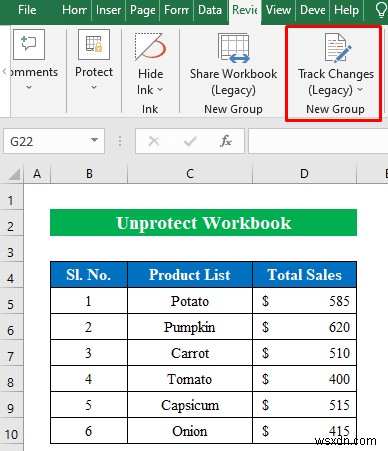Click the lightbulb Tell Me icon
This screenshot has height=451, width=388.
tap(381, 10)
